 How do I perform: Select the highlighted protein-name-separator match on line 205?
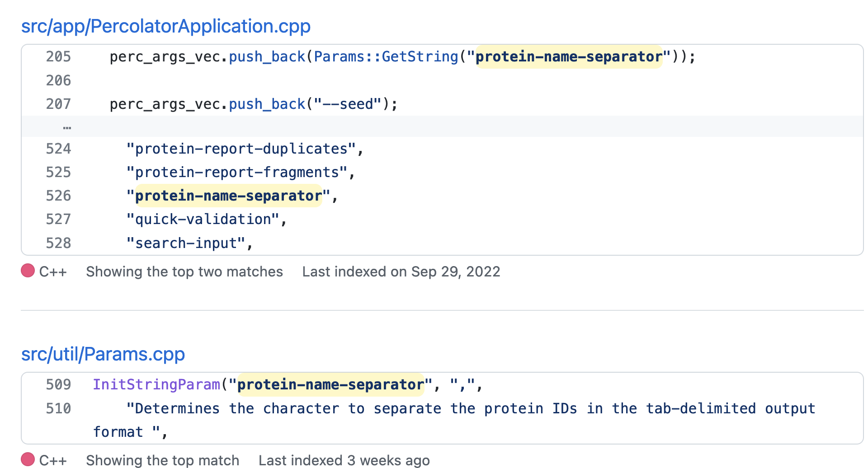[568, 56]
